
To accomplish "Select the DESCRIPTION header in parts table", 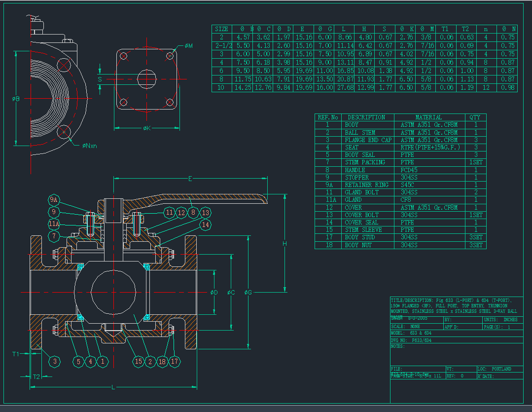I will click(x=366, y=117).
